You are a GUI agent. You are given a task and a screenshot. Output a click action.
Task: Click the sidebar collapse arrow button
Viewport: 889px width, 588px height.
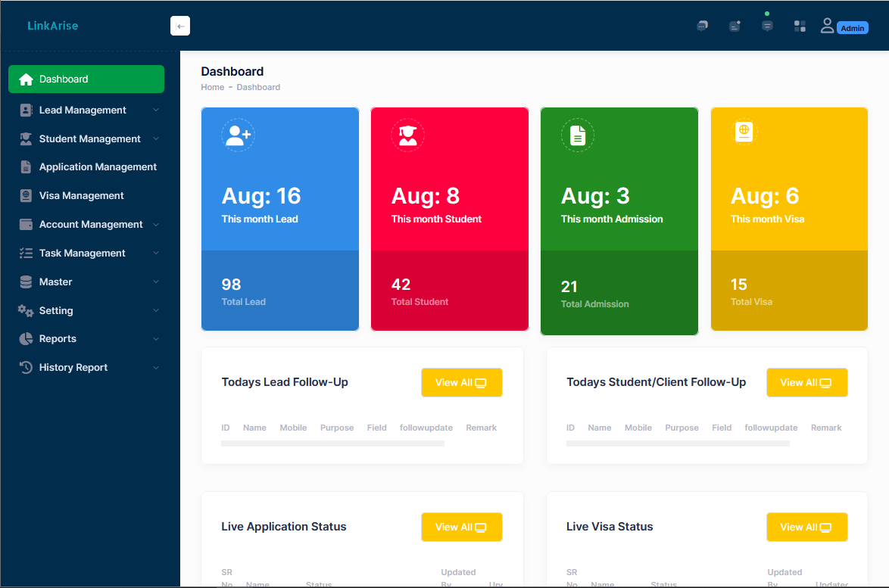(180, 26)
